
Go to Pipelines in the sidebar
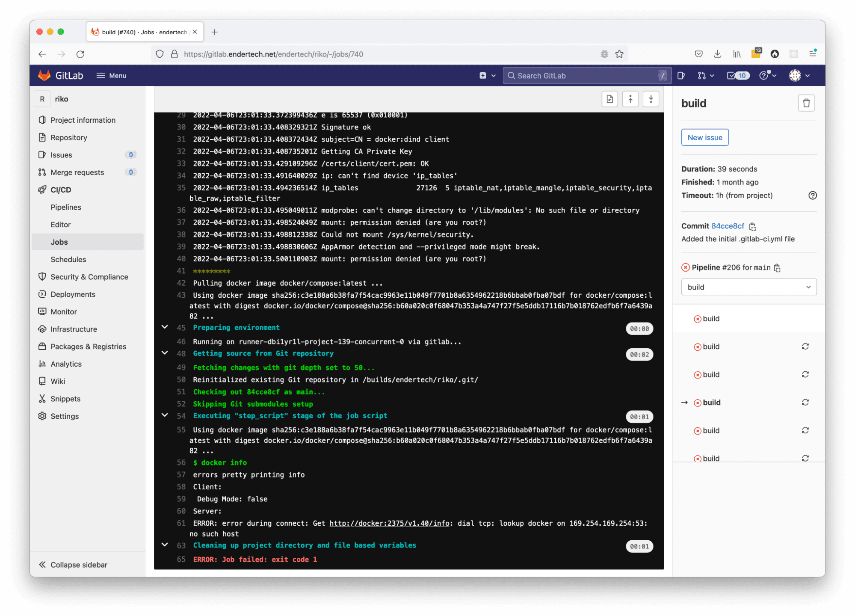tap(66, 207)
